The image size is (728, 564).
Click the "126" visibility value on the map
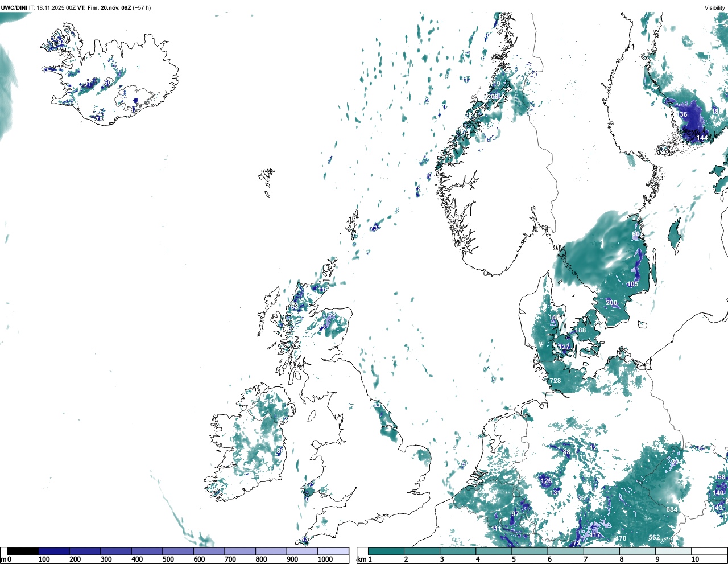click(546, 481)
